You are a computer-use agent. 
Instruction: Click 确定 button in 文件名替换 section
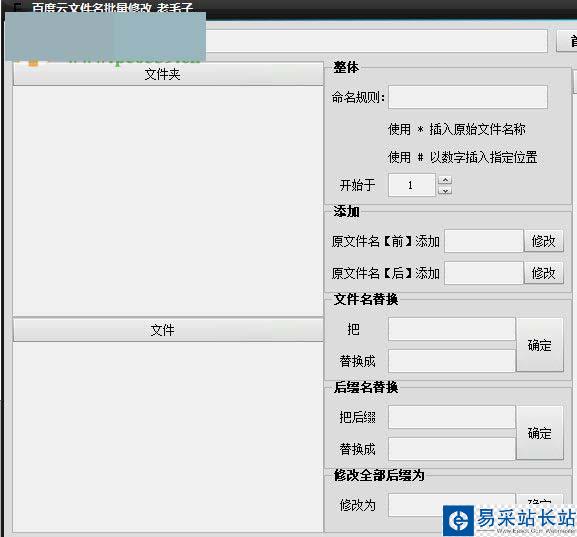pos(540,345)
